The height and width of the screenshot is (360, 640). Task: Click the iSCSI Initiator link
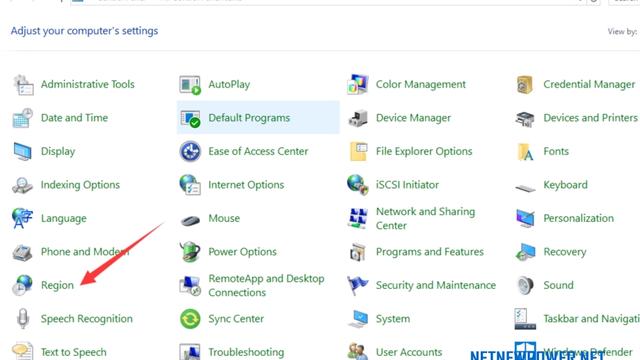click(407, 185)
